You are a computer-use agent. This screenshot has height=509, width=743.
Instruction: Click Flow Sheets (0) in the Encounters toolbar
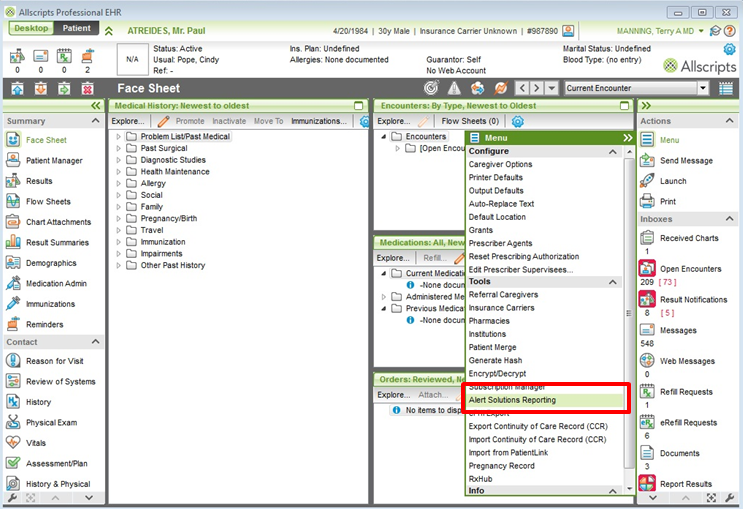pyautogui.click(x=470, y=121)
